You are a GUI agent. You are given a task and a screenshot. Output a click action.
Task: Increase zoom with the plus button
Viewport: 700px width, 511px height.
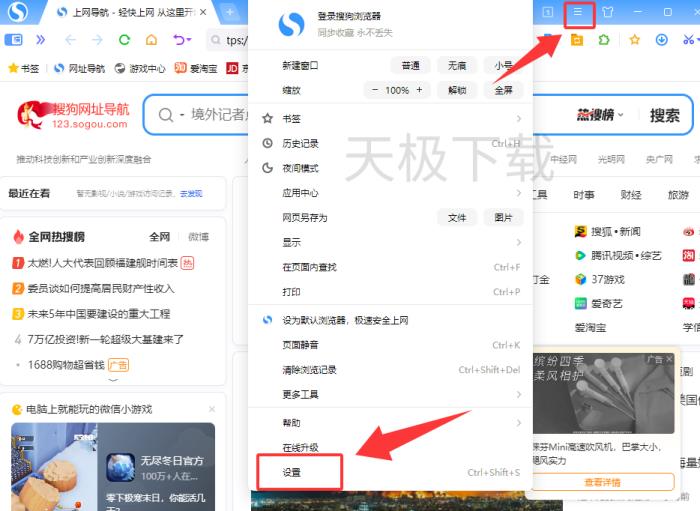[x=419, y=90]
